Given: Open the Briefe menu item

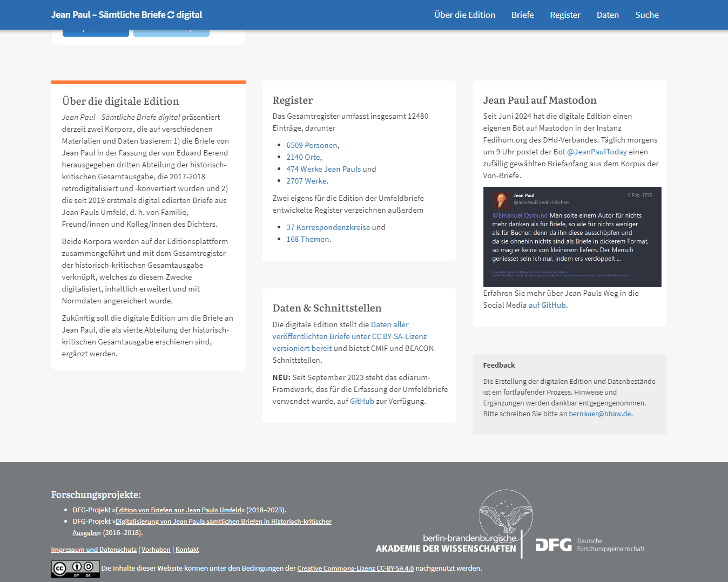Looking at the screenshot, I should tap(522, 15).
